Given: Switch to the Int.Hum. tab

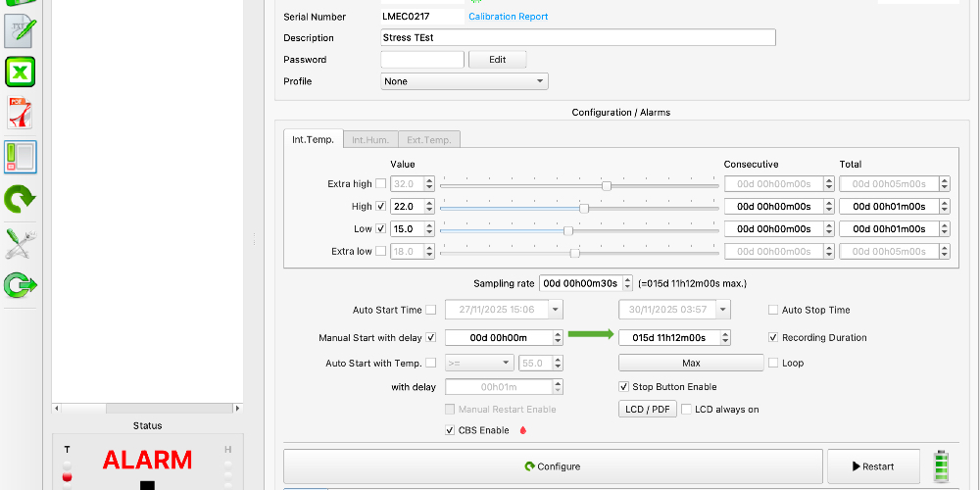Looking at the screenshot, I should click(x=371, y=140).
